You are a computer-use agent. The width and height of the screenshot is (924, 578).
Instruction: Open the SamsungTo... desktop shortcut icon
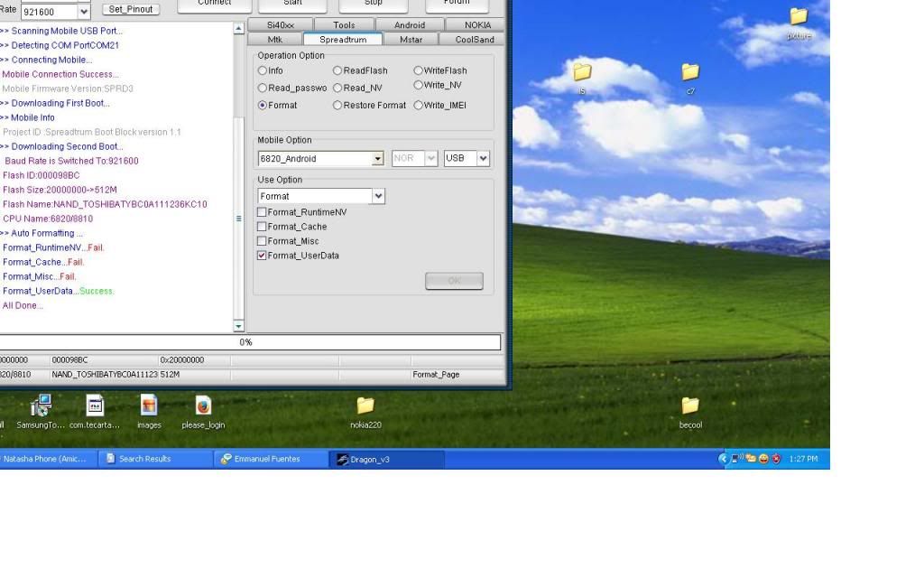pos(41,406)
